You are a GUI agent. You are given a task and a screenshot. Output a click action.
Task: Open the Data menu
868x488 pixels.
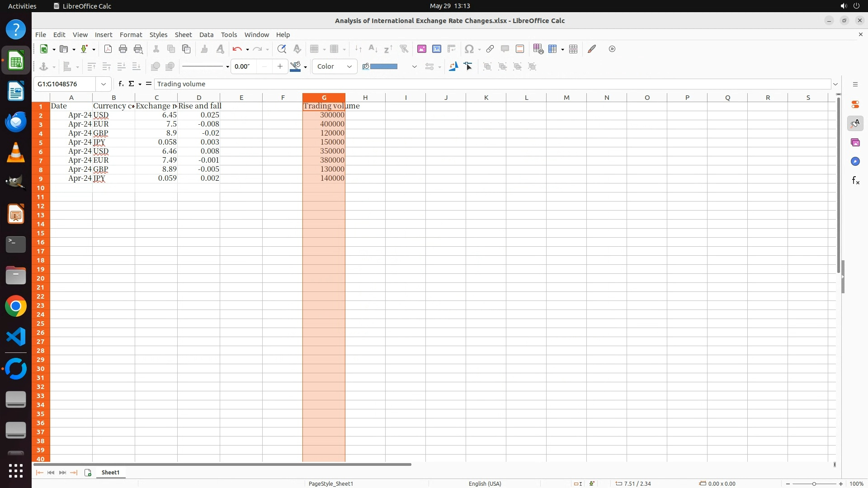(x=206, y=35)
